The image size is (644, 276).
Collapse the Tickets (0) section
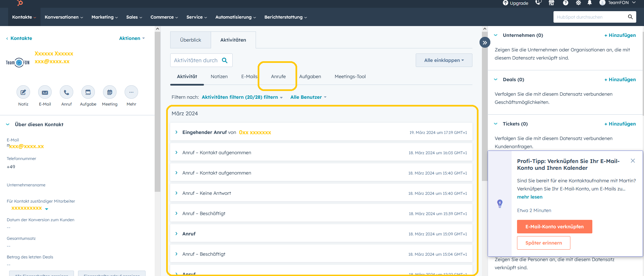tap(496, 124)
